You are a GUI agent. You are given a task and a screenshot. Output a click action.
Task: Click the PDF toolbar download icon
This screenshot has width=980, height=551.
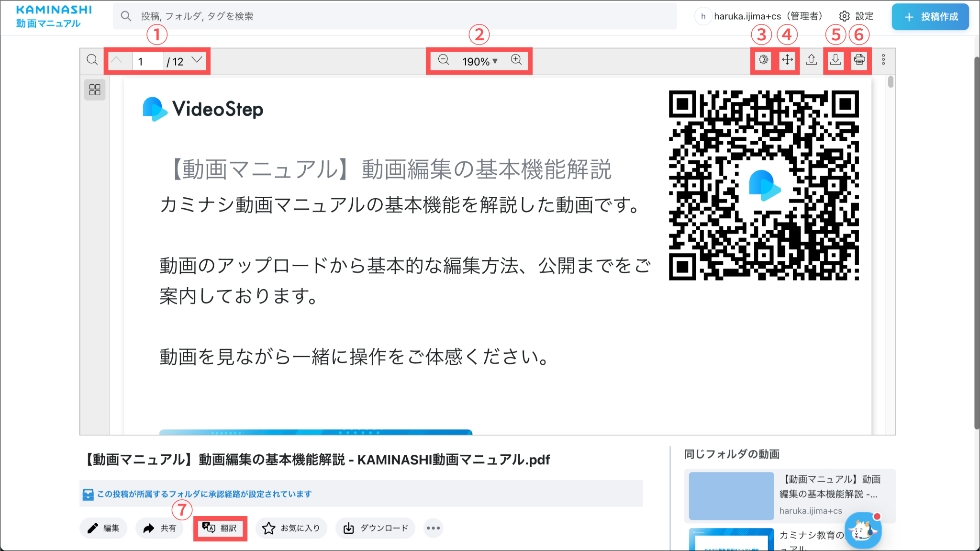click(x=835, y=60)
